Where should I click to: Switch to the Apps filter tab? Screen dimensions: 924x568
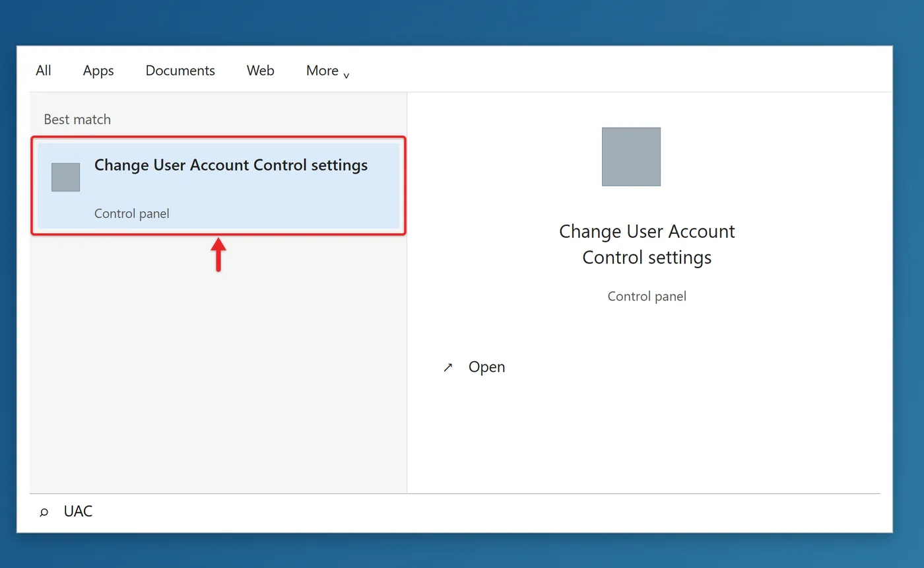(x=98, y=71)
